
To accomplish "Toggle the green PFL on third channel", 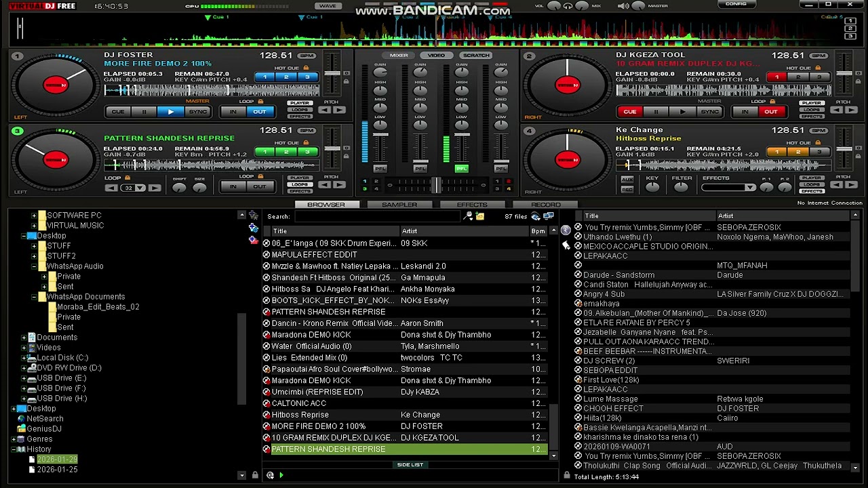I will pos(461,169).
